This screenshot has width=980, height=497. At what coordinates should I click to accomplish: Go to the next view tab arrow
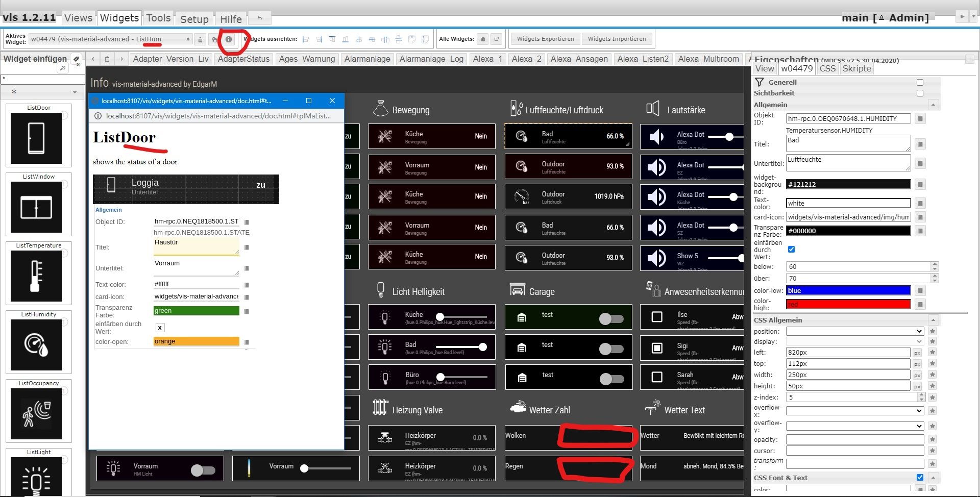121,59
